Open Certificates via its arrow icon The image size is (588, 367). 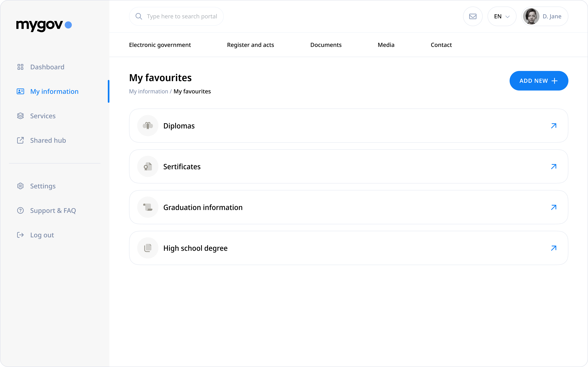[554, 166]
